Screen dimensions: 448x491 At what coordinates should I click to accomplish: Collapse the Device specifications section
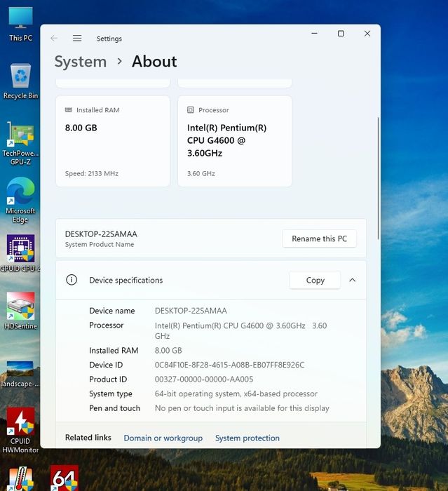point(352,280)
